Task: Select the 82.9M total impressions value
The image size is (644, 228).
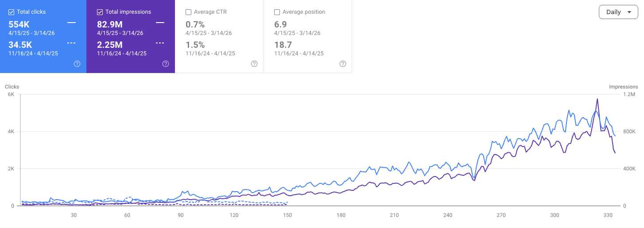Action: (x=111, y=24)
